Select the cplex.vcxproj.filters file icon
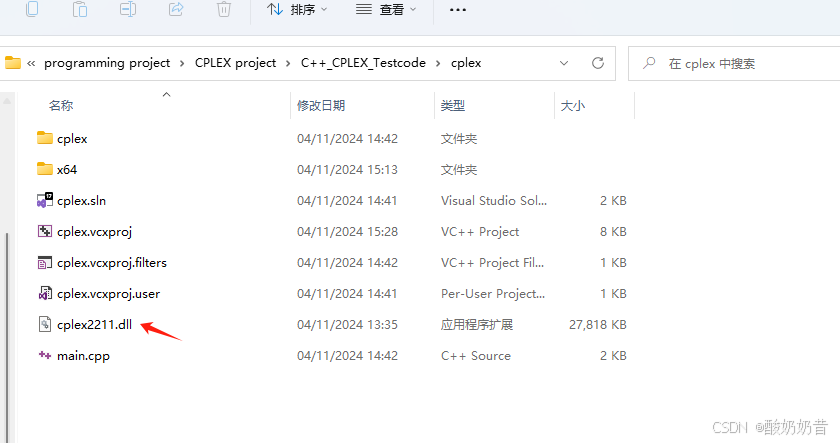The height and width of the screenshot is (443, 840). point(45,262)
